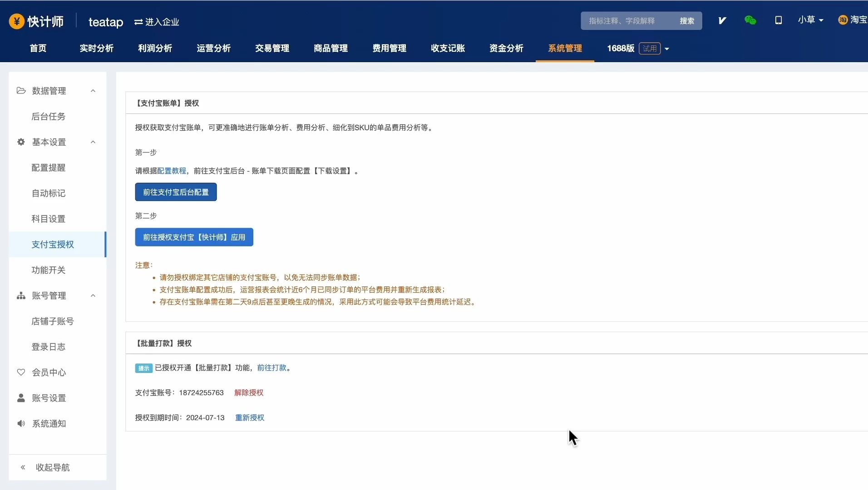The height and width of the screenshot is (490, 868).
Task: Click the expiry date 2024-07-13
Action: tap(205, 418)
